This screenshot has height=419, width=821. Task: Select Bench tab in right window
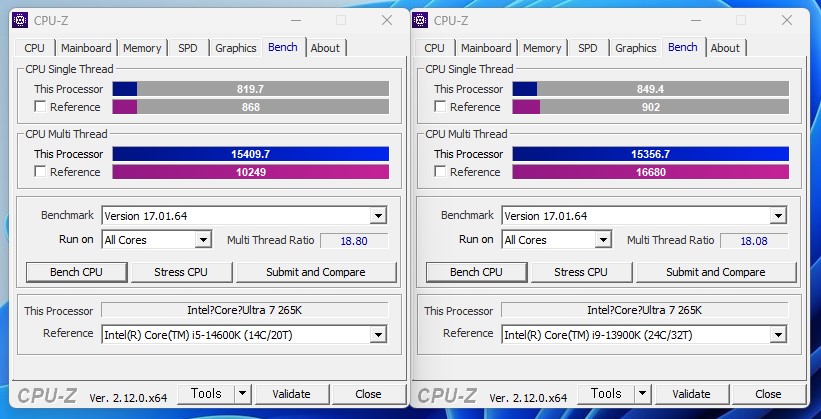point(683,47)
